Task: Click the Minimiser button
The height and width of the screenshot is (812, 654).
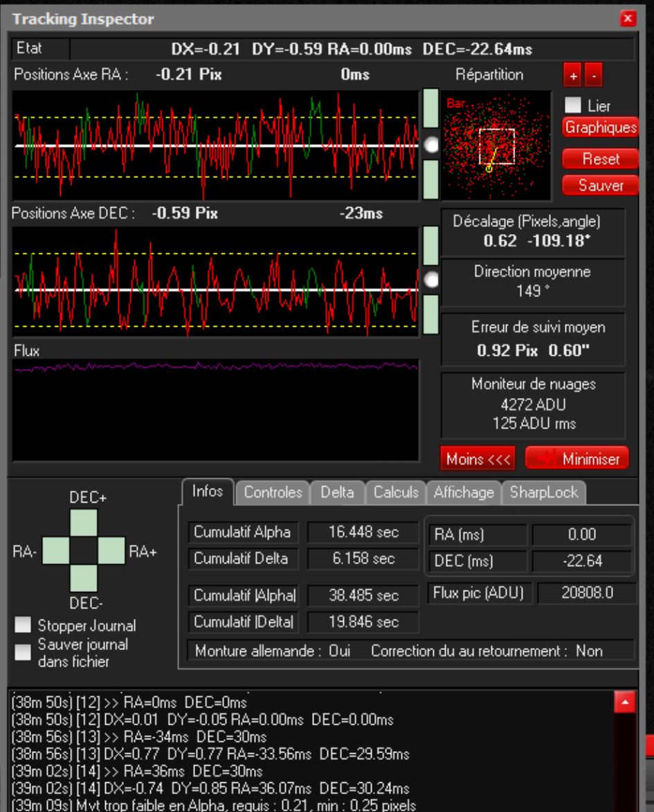Action: pos(576,458)
